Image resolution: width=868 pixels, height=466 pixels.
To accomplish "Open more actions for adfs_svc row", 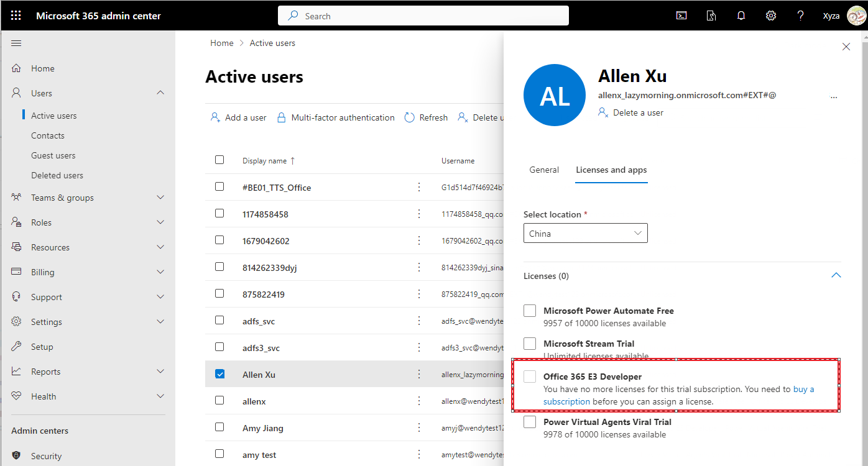I will coord(419,321).
